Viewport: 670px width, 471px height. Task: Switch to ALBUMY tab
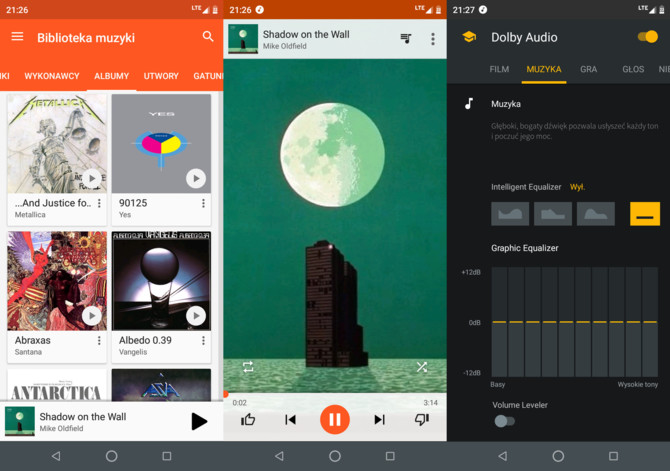(112, 76)
